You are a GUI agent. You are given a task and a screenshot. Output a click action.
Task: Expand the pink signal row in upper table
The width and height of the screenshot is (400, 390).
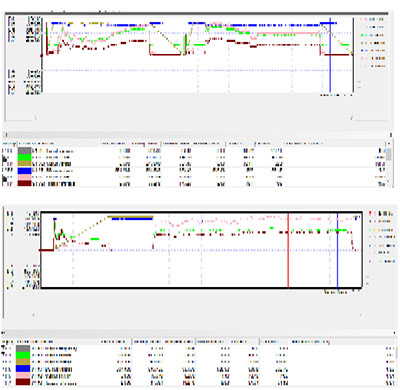tap(5, 179)
